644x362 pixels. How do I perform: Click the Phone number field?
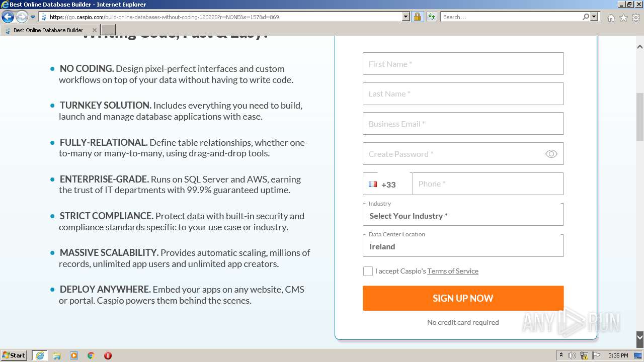(488, 184)
